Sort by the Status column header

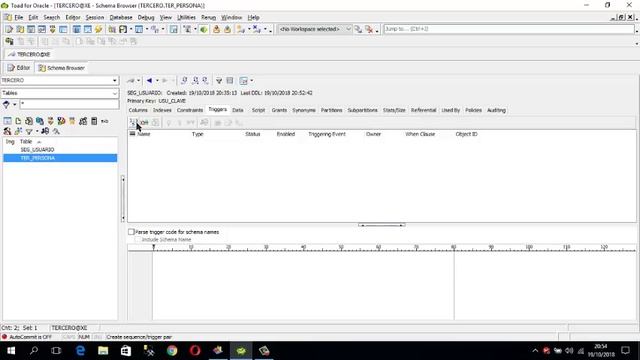[x=253, y=134]
